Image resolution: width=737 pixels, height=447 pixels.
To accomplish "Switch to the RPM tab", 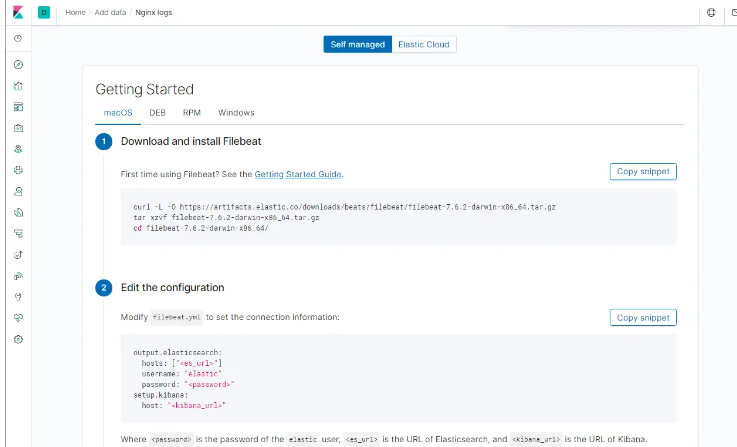I will 192,113.
